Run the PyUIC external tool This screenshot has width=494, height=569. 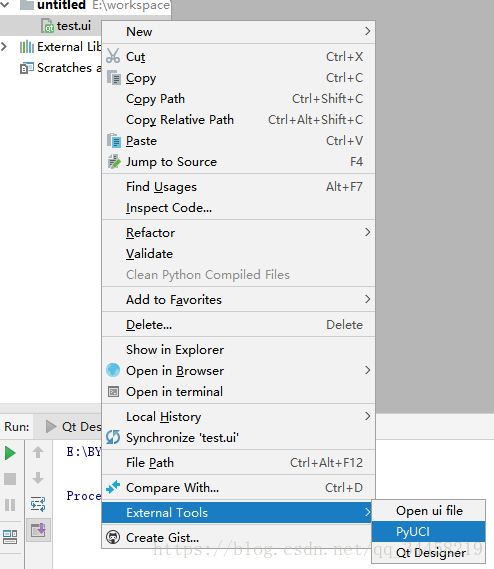[x=429, y=532]
